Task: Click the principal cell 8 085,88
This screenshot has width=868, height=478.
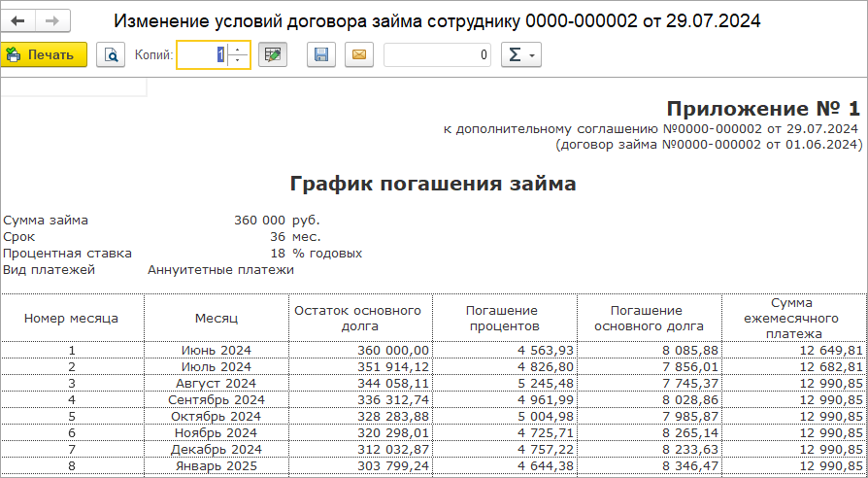Action: click(x=650, y=350)
